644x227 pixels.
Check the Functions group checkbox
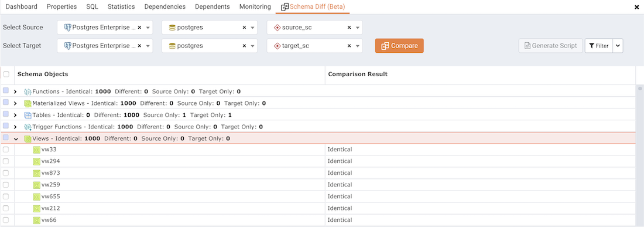(6, 90)
